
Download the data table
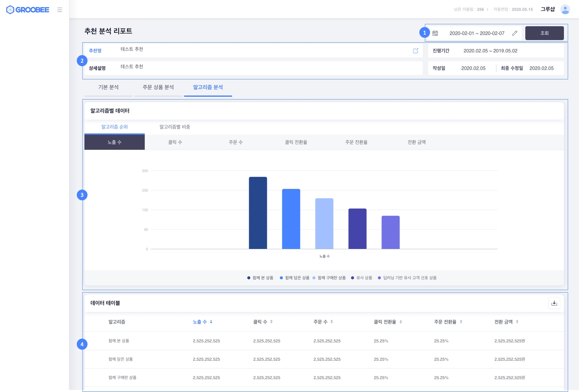coord(554,303)
